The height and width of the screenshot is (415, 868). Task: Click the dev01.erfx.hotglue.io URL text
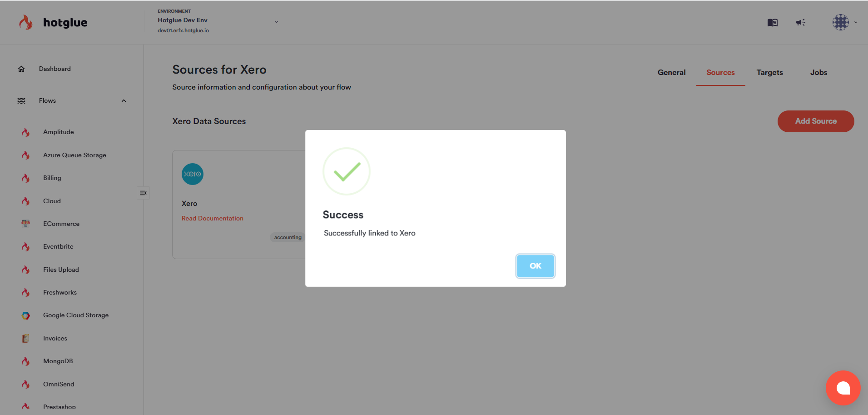click(183, 31)
